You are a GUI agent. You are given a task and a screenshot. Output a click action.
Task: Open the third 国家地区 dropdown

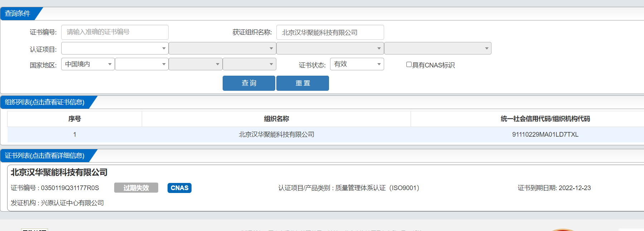195,64
